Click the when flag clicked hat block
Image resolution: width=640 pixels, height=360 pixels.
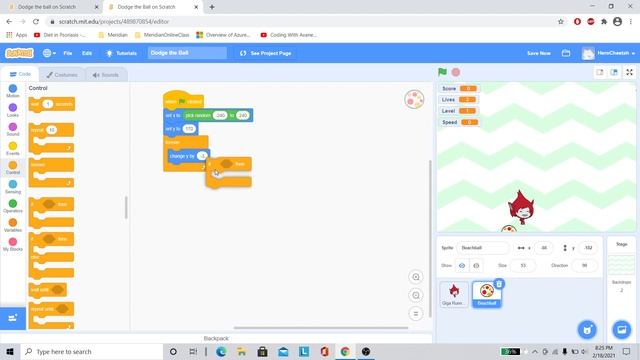[183, 101]
